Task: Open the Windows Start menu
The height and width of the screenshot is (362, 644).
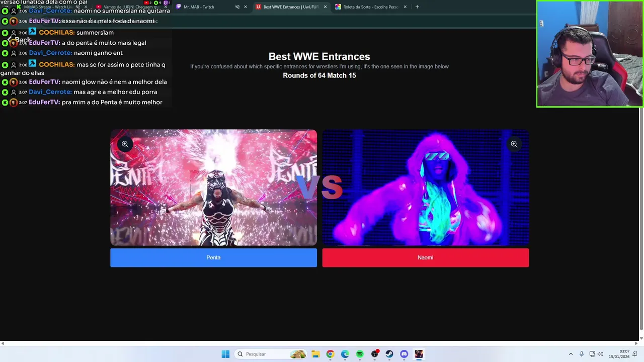Action: [x=225, y=354]
